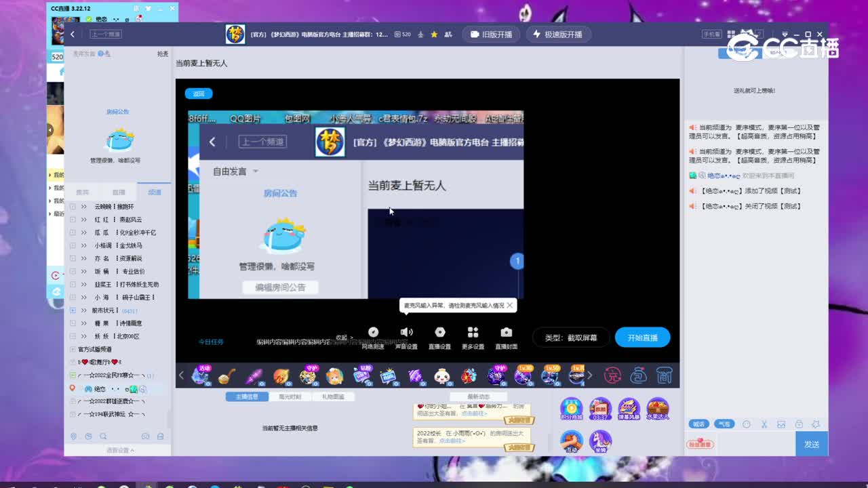Go back with top-left arrow
This screenshot has height=488, width=868.
click(73, 34)
